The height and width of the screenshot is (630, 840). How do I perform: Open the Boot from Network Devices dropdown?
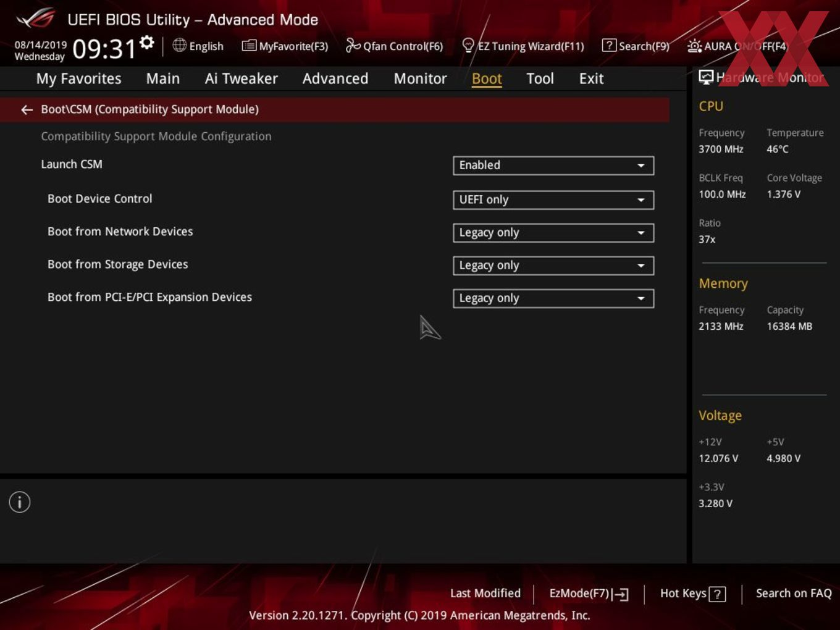[553, 233]
